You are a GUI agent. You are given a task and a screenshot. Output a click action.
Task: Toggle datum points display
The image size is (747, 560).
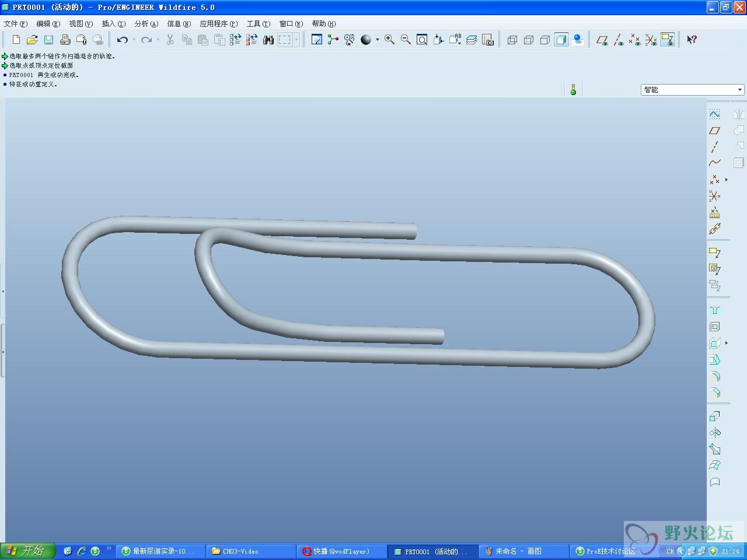tap(635, 40)
